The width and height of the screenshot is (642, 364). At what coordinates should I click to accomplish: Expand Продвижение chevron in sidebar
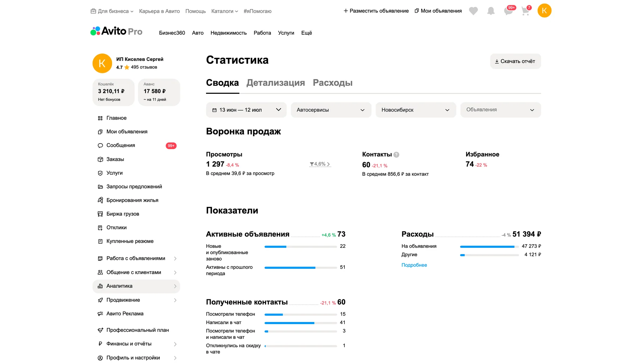click(x=175, y=300)
